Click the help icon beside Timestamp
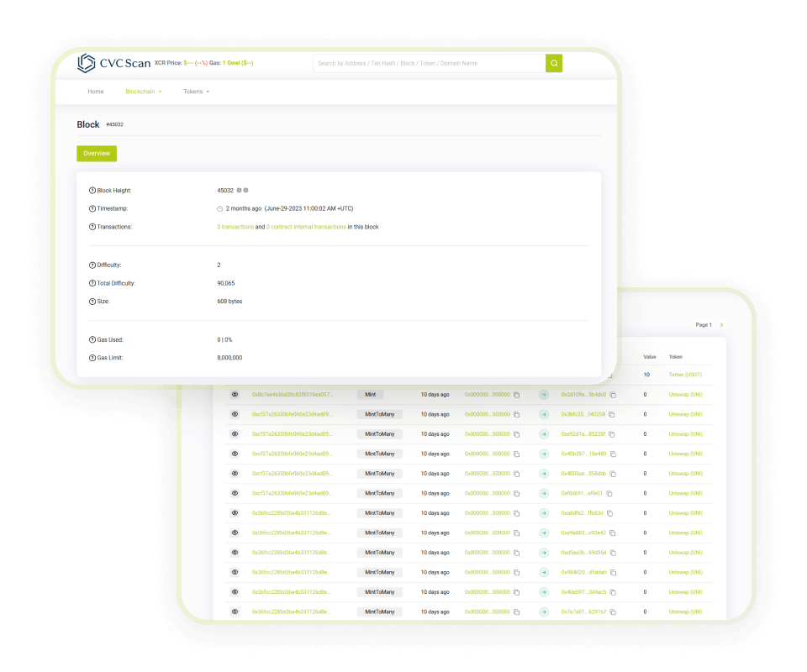Viewport: 807px width, 672px height. click(92, 208)
